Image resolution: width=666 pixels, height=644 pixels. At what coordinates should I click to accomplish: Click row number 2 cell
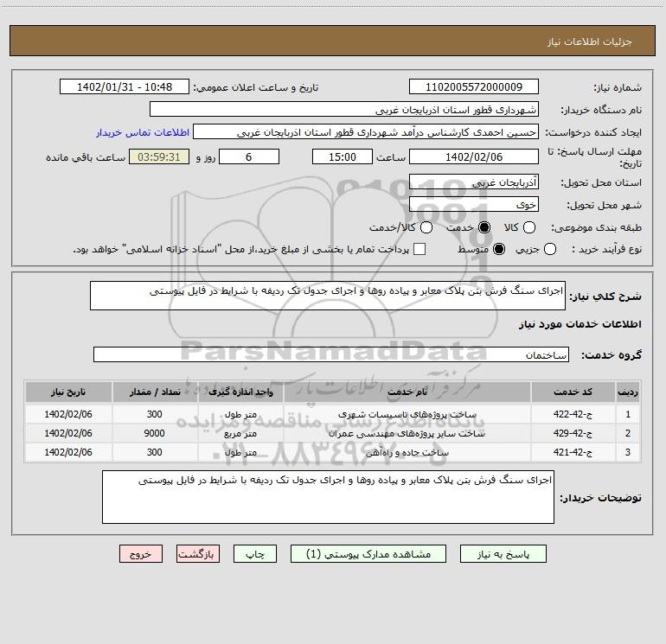tap(628, 433)
